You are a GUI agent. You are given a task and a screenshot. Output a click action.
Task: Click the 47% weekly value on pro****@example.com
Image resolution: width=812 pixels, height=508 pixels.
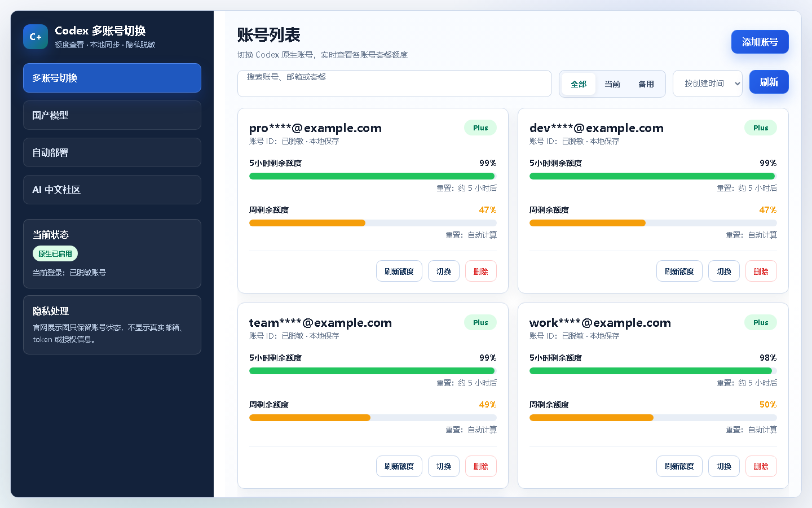[x=488, y=209]
